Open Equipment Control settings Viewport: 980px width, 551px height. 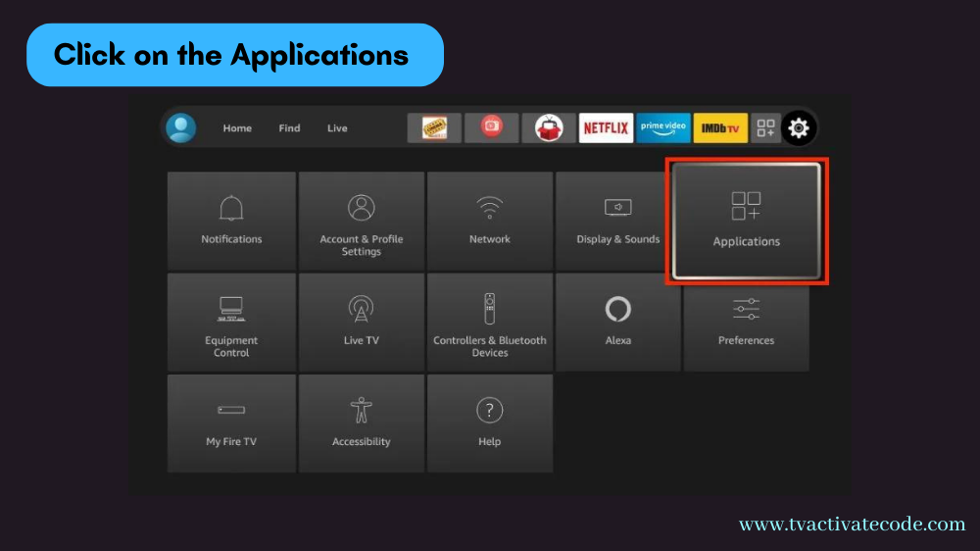(x=231, y=323)
